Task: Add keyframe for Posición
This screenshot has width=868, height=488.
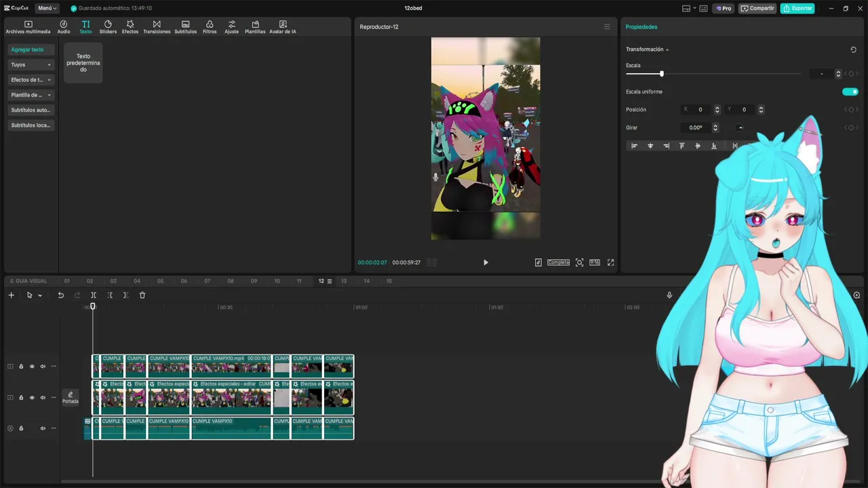Action: point(850,110)
